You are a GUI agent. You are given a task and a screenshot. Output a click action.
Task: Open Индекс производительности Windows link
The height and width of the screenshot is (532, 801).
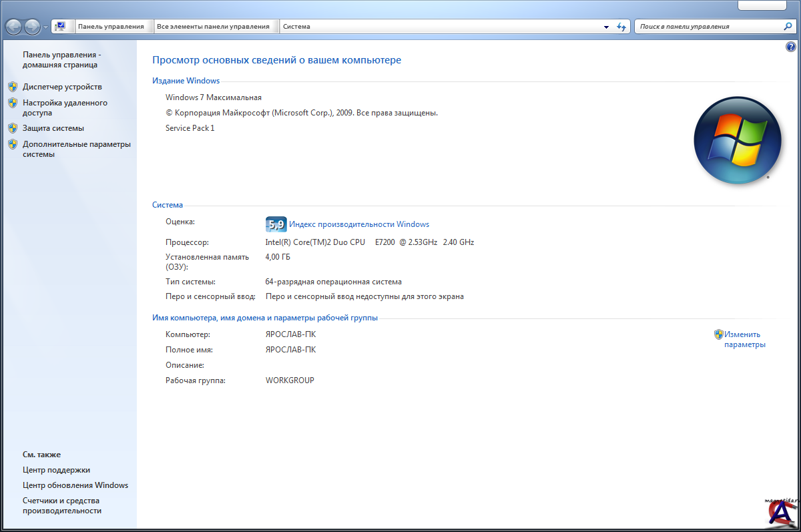(x=358, y=224)
